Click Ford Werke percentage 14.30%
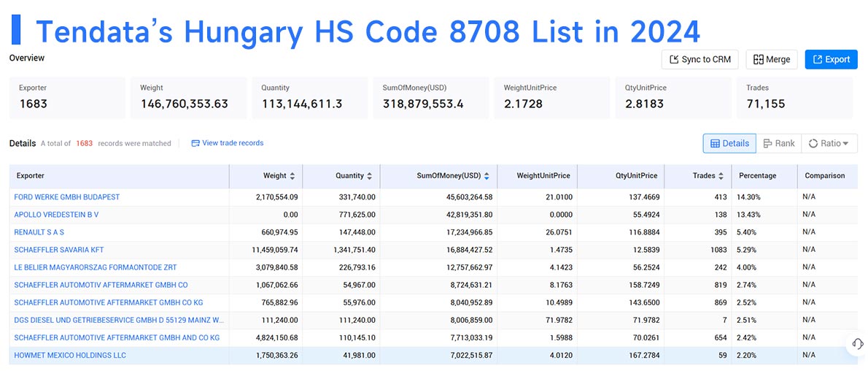 (x=750, y=197)
